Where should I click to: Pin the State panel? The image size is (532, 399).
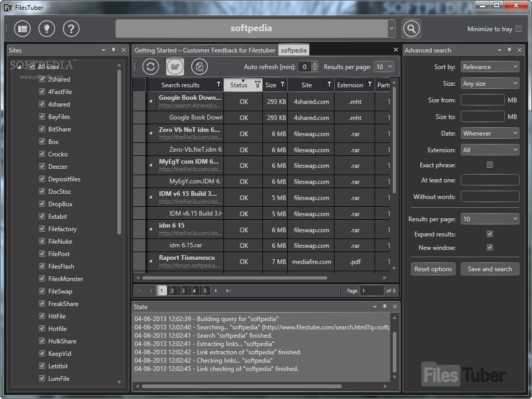coord(384,307)
